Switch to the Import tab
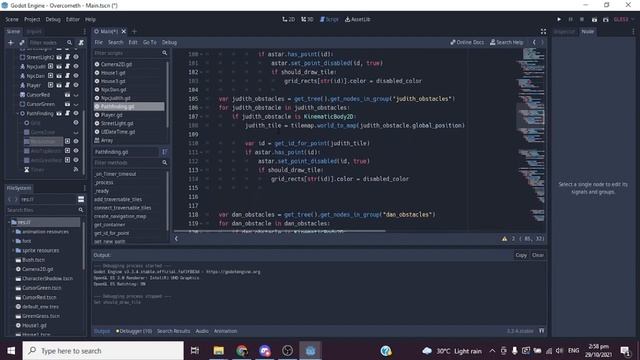This screenshot has width=640, height=360. tap(33, 31)
